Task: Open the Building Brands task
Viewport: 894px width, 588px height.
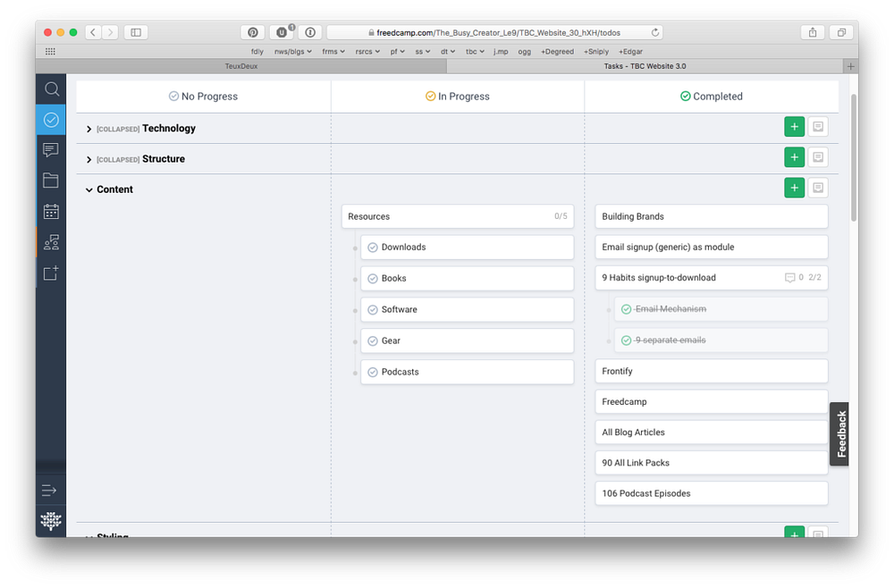Action: pyautogui.click(x=712, y=216)
